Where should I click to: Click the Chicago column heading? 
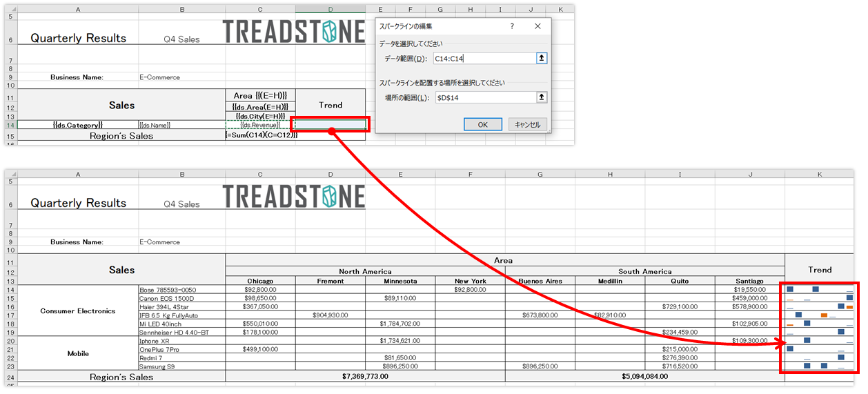tap(260, 281)
